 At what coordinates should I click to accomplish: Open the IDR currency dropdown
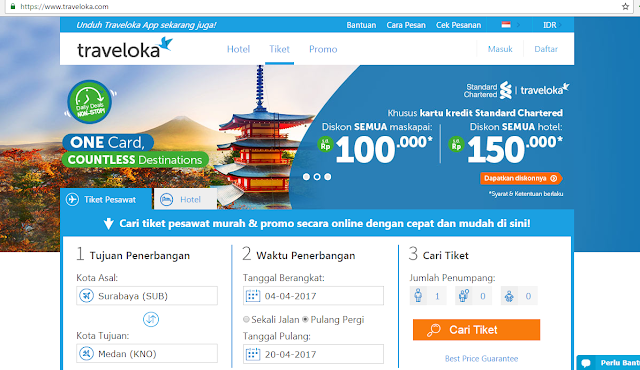(x=552, y=25)
